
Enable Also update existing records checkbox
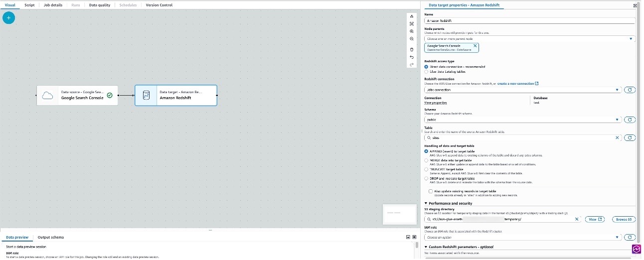click(431, 191)
